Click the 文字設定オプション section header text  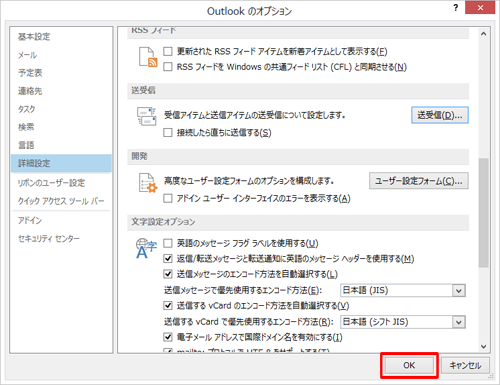163,222
